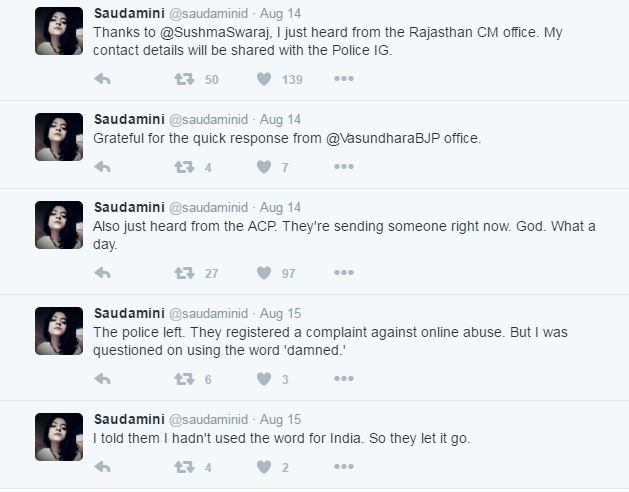
Task: Open more options on the ACP tweet
Action: (344, 273)
